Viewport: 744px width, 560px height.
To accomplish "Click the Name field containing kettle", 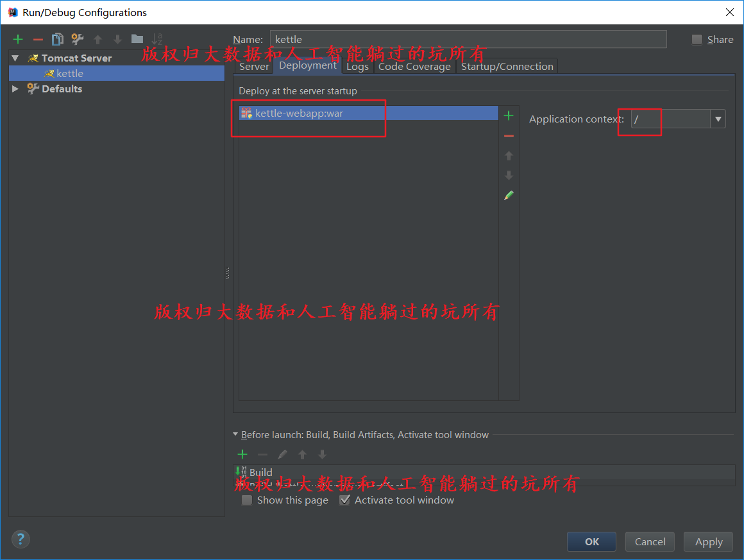I will (468, 39).
